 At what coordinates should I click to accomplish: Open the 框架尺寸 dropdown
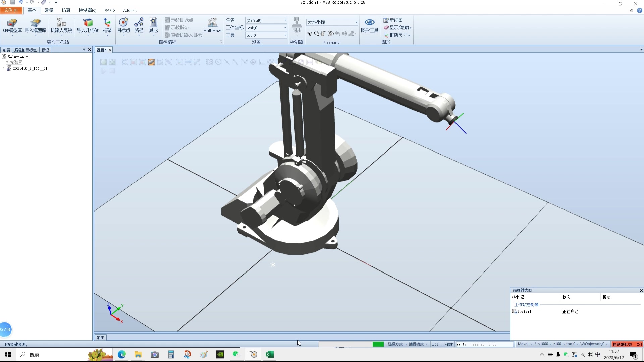click(x=397, y=35)
